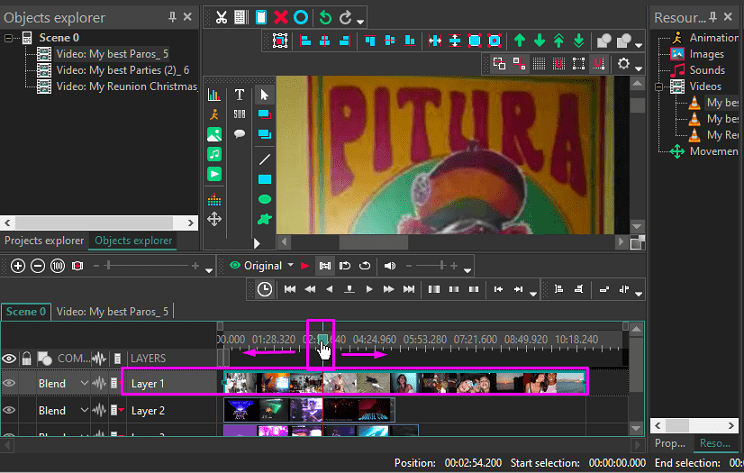Image resolution: width=744 pixels, height=473 pixels.
Task: Switch to Projects explorer tab
Action: pos(44,241)
